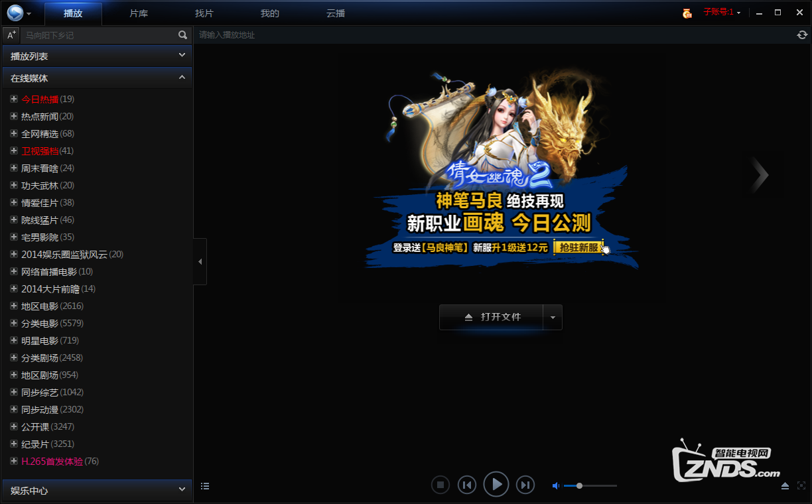Adjust the volume slider

tap(590, 486)
